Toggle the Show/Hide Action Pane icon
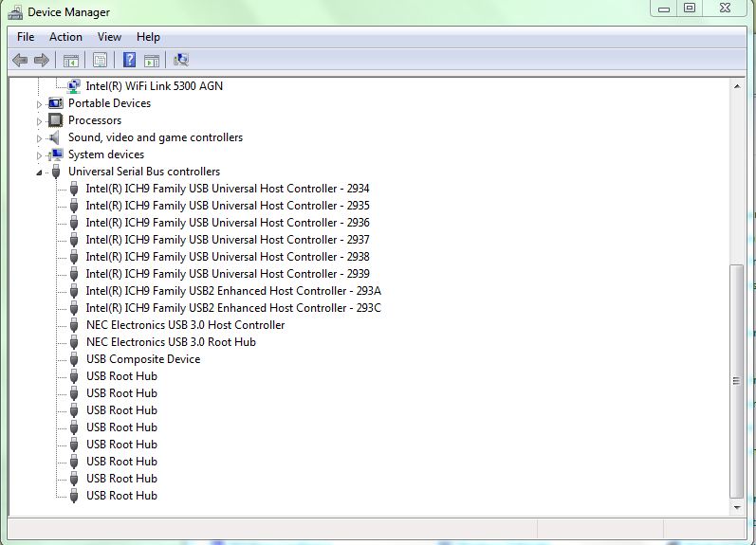This screenshot has height=545, width=756. pyautogui.click(x=152, y=61)
